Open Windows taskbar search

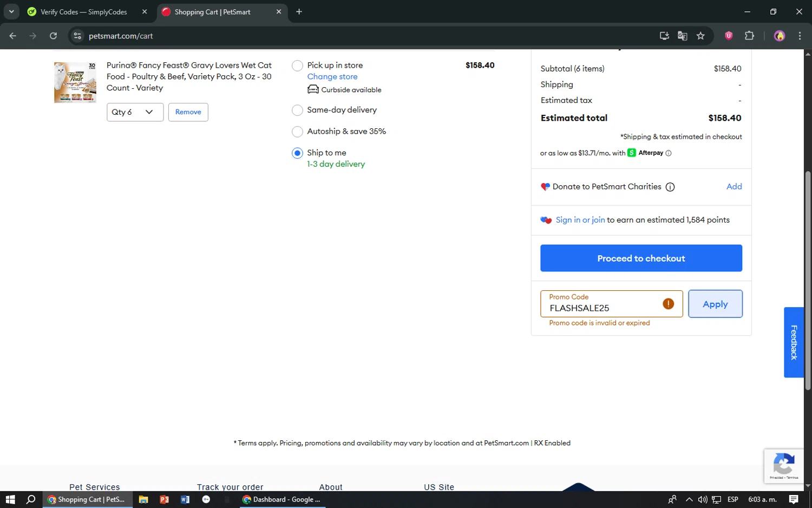click(x=31, y=499)
